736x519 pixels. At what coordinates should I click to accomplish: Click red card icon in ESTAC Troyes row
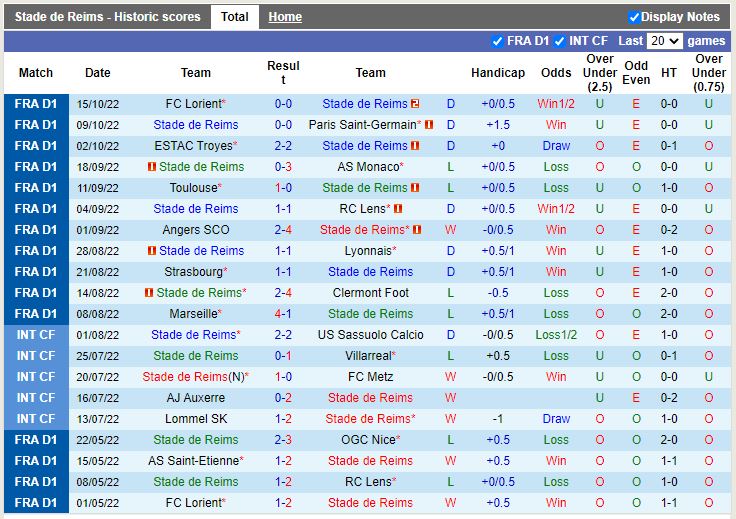pos(415,146)
